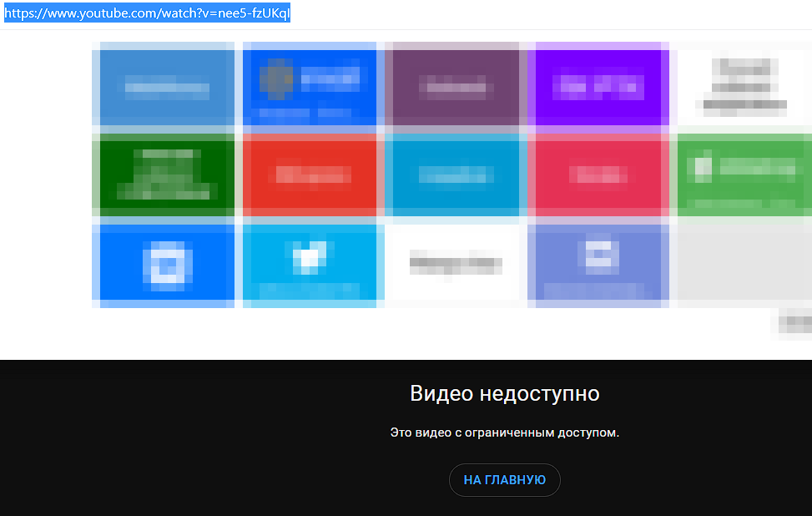Viewport: 812px width, 516px height.
Task: Select the green tile with the small white logo
Action: (743, 175)
